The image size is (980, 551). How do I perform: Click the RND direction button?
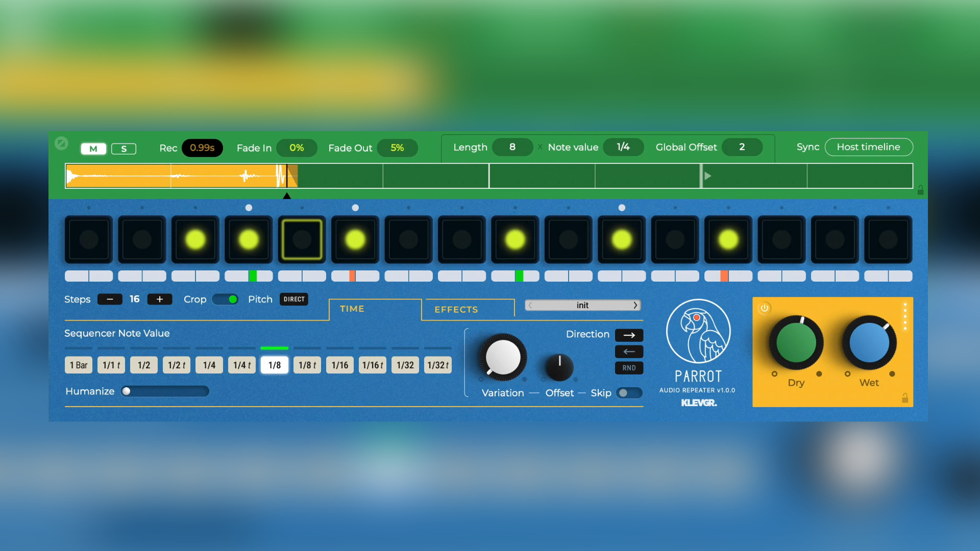tap(629, 368)
